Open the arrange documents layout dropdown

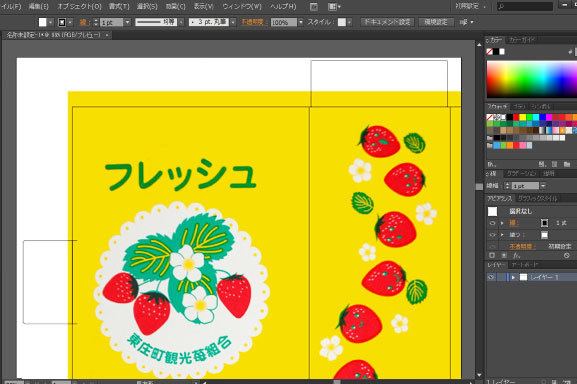tap(334, 7)
